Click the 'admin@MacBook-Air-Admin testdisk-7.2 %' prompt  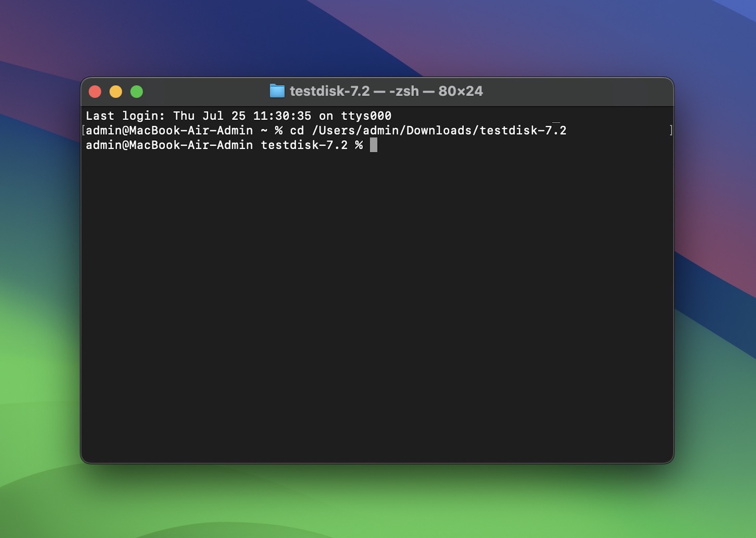coord(224,145)
